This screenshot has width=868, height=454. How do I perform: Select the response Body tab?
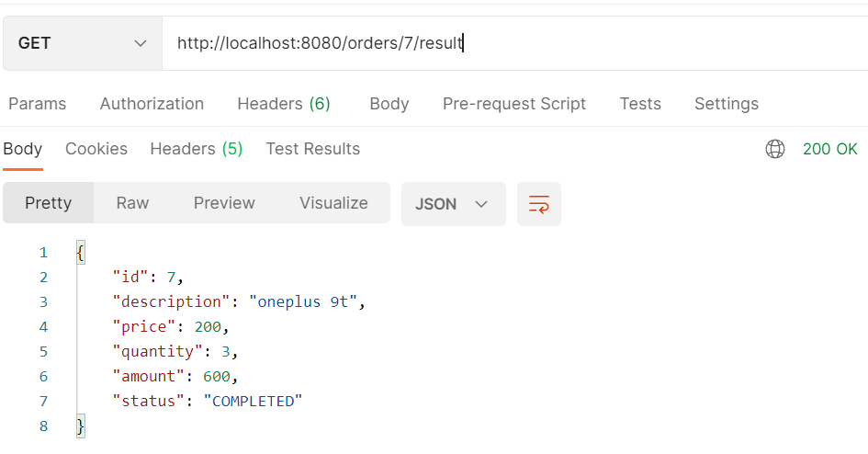[x=23, y=149]
